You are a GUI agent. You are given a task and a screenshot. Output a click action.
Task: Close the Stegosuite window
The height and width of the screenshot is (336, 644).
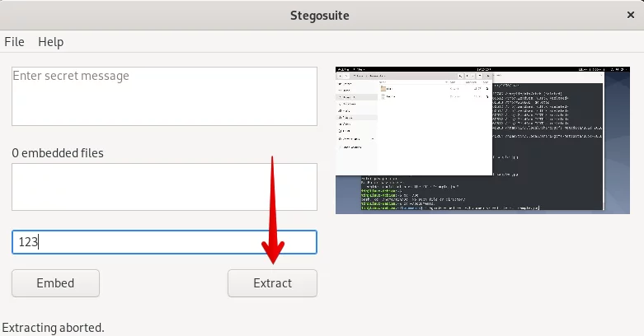(x=631, y=15)
